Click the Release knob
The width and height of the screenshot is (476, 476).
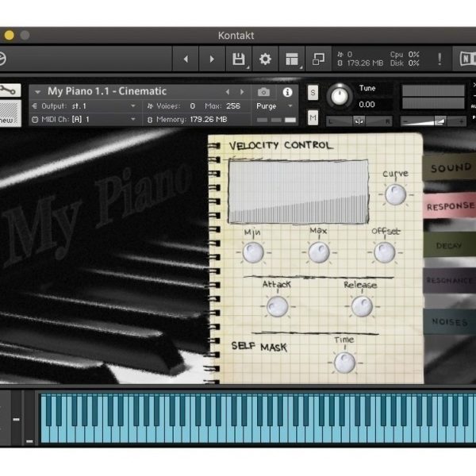click(x=362, y=306)
